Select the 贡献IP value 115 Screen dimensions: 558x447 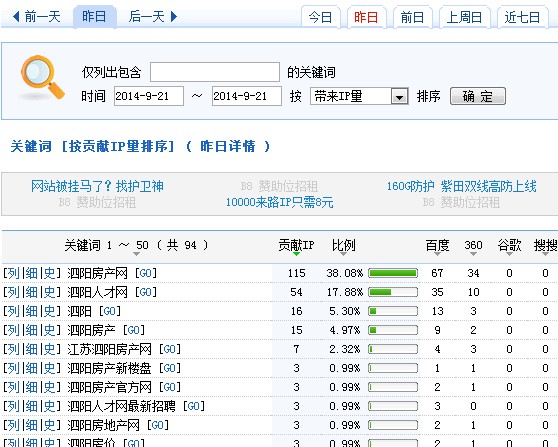[x=296, y=273]
